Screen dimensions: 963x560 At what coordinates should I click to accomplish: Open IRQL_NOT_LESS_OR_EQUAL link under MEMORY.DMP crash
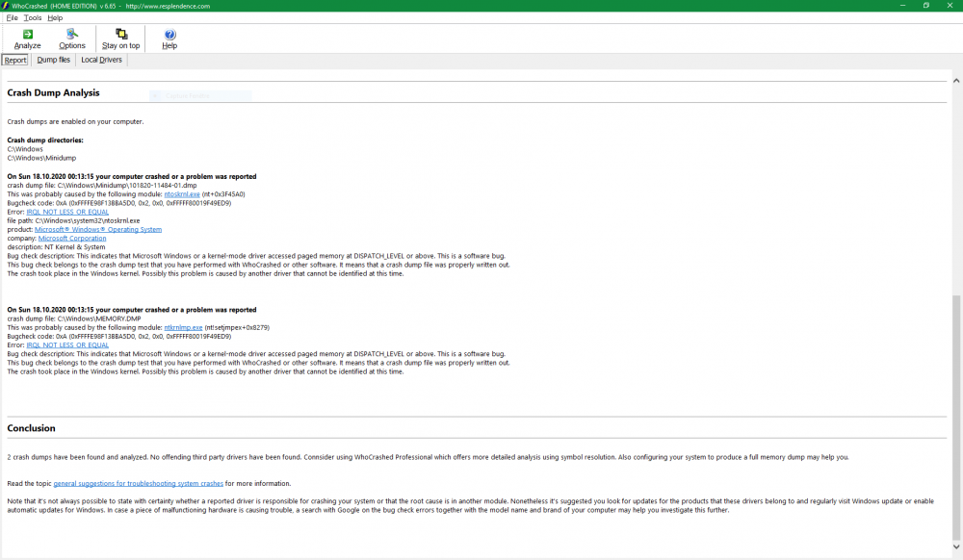(67, 345)
